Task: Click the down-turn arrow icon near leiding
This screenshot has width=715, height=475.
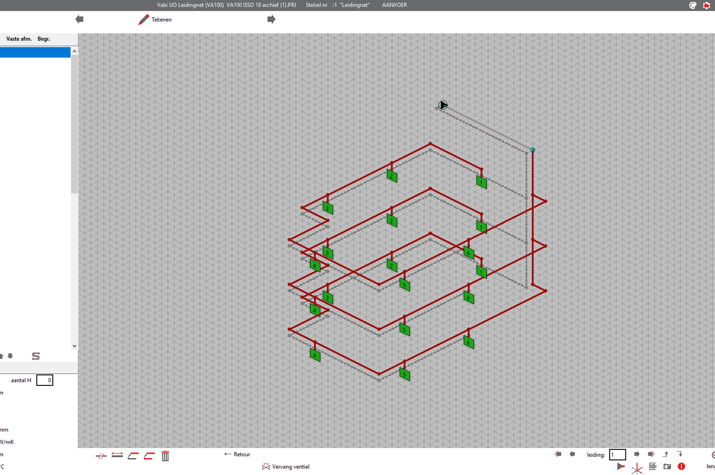Action: pyautogui.click(x=680, y=454)
